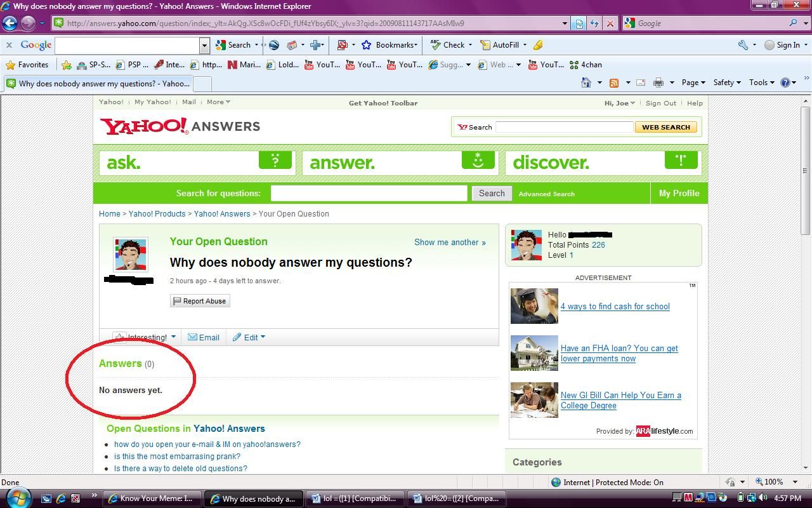The image size is (812, 508).
Task: Select the 'Why does nobody answer my questions?' tab
Action: click(x=97, y=84)
